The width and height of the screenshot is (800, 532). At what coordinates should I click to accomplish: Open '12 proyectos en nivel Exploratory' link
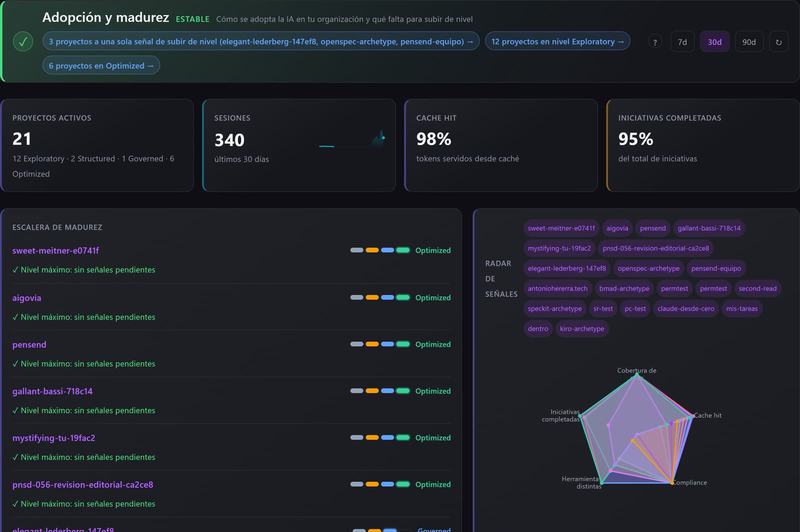(x=557, y=41)
